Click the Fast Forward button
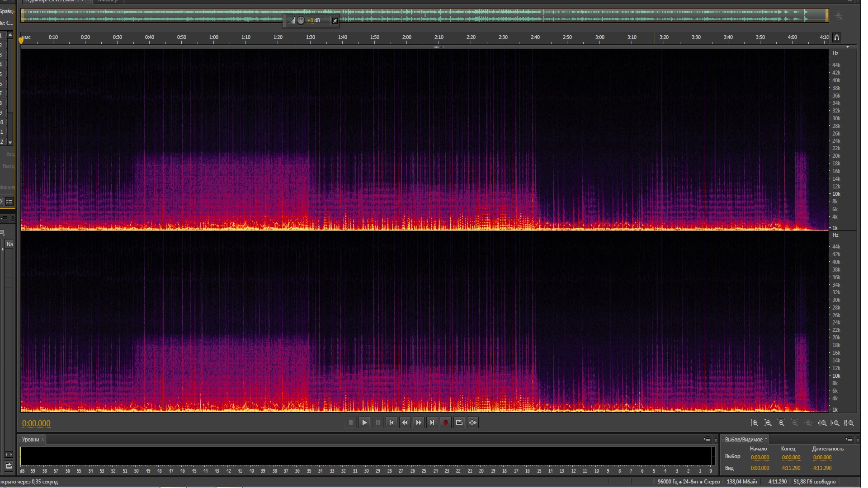This screenshot has width=868, height=488. click(x=419, y=422)
